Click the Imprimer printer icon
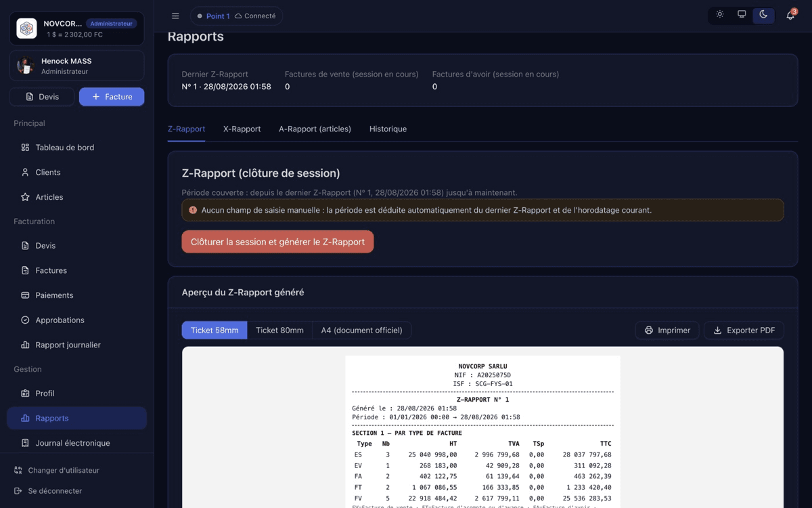The width and height of the screenshot is (812, 508). click(649, 331)
